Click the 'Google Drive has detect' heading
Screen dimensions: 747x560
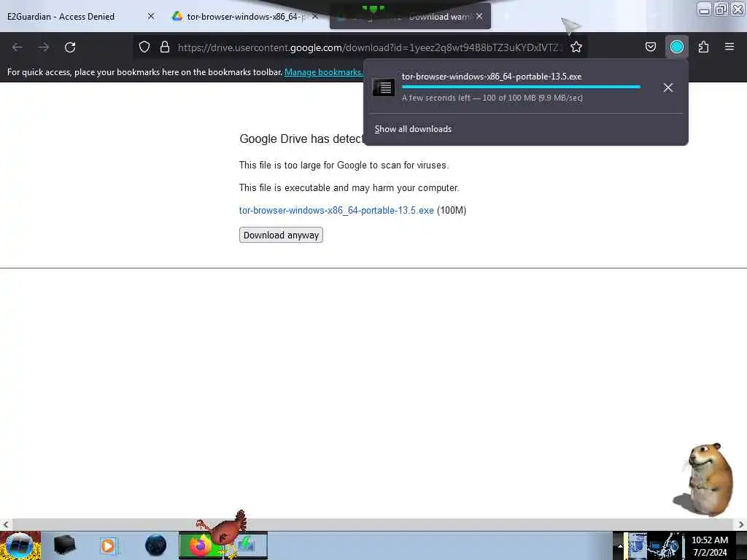coord(301,139)
